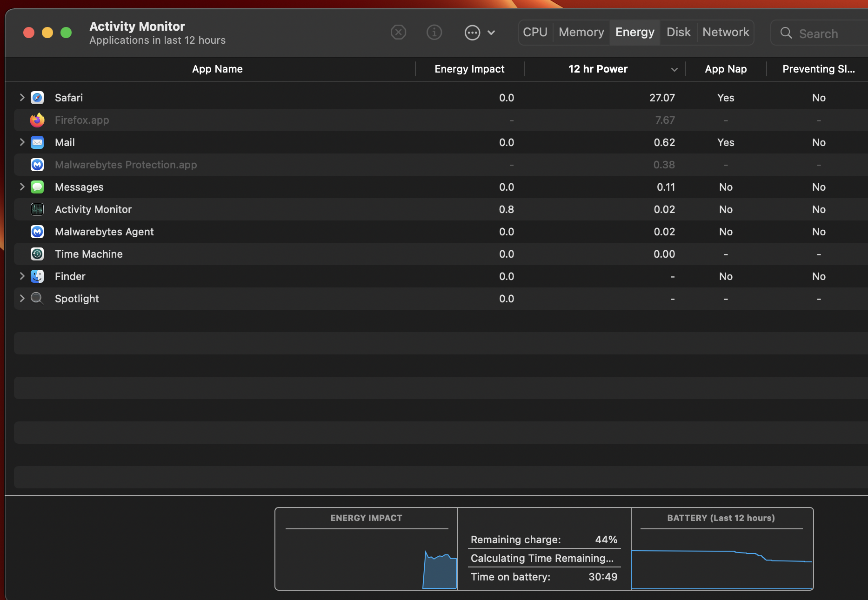Expand the Finder row
The image size is (868, 600).
point(22,276)
